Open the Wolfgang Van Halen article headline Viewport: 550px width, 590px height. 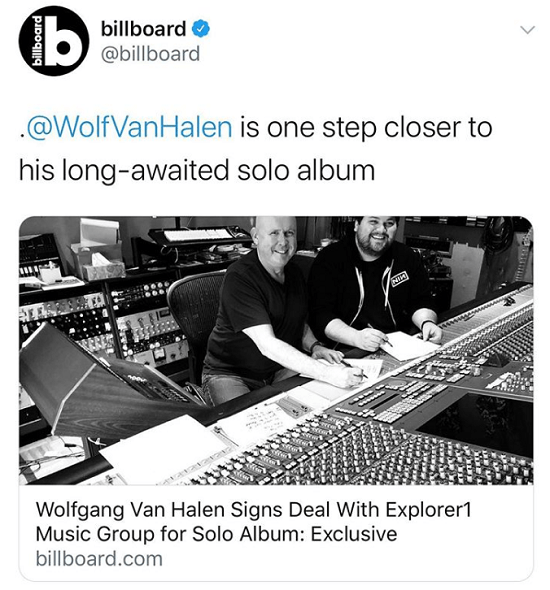(x=254, y=522)
